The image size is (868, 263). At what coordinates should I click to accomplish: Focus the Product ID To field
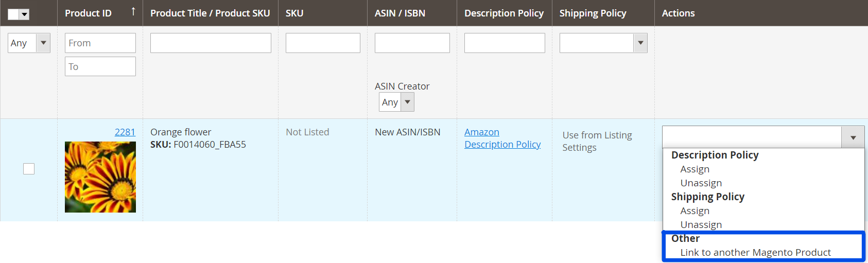[100, 67]
